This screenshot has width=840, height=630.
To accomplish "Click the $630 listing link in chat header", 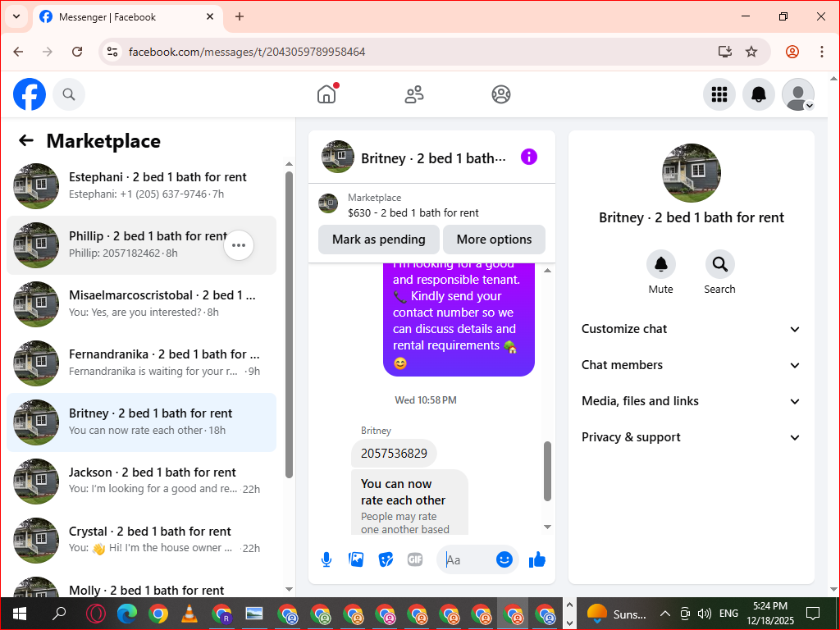I will point(413,212).
